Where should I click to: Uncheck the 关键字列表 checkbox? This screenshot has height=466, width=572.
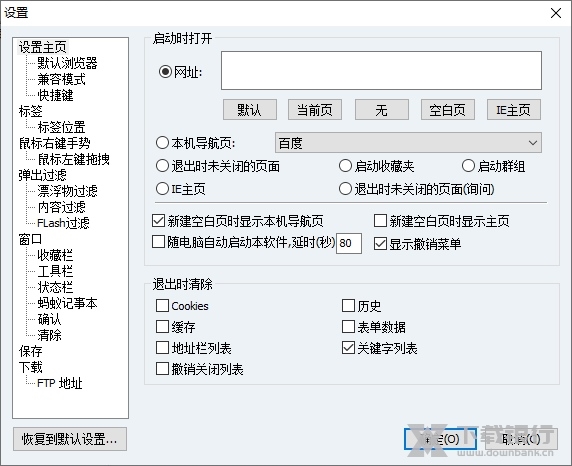[348, 348]
